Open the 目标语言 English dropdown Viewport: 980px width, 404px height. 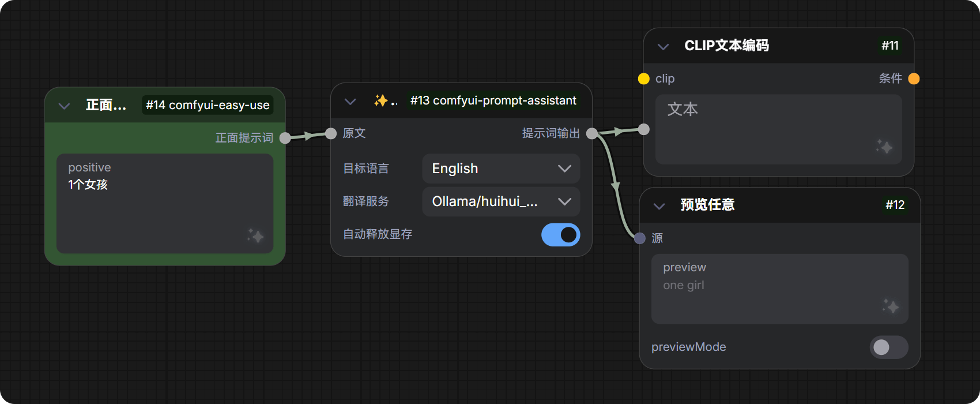pos(501,169)
